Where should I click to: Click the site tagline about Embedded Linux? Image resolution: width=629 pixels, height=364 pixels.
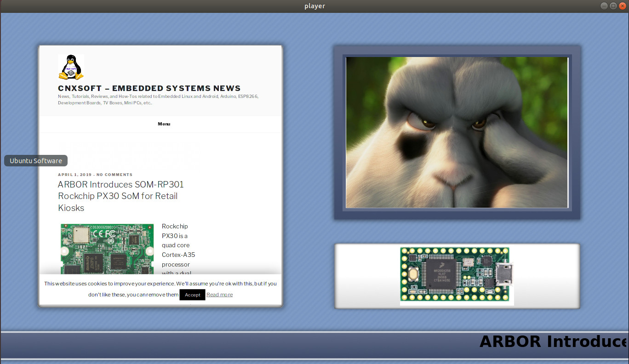pos(158,100)
